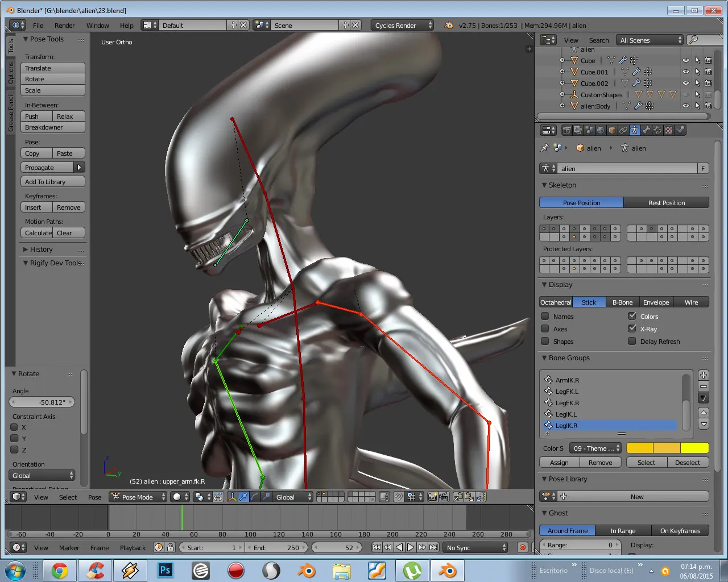Open the Render menu
Image resolution: width=728 pixels, height=582 pixels.
pos(64,26)
